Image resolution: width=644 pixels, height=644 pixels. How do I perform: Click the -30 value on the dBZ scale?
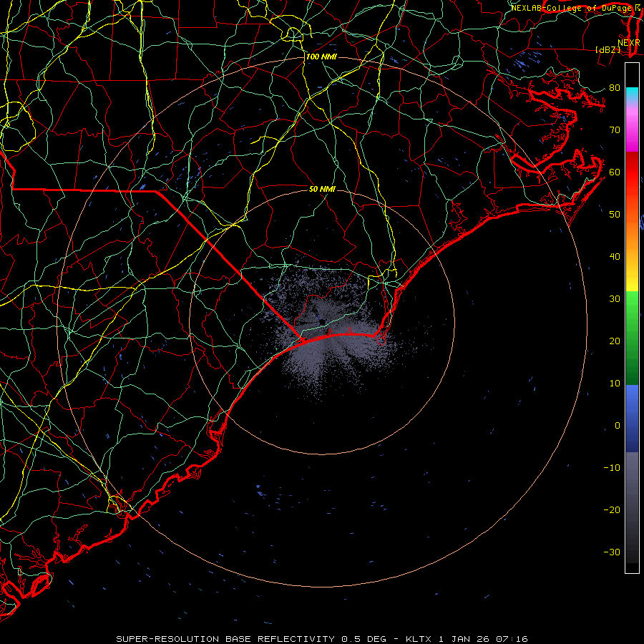click(x=612, y=552)
